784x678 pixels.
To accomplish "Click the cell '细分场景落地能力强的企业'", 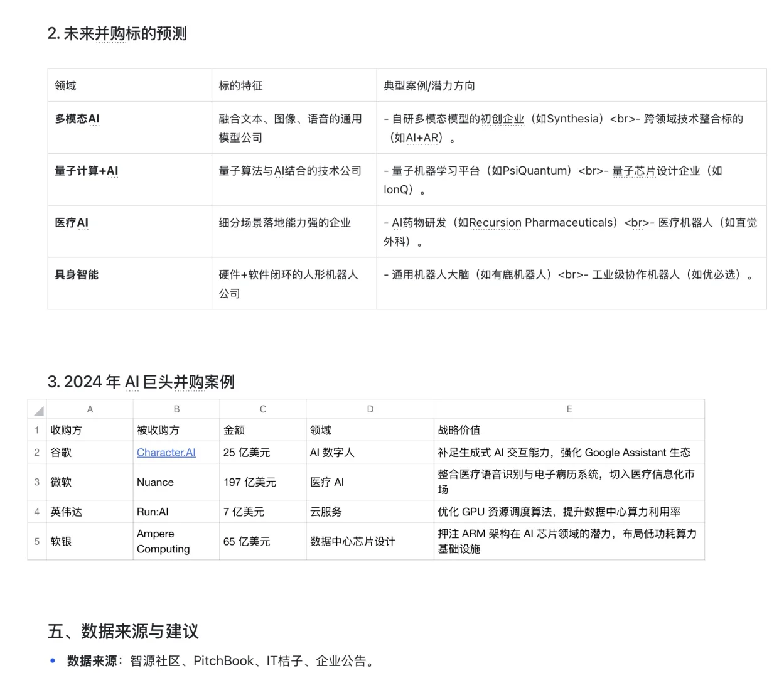I will pyautogui.click(x=294, y=232).
